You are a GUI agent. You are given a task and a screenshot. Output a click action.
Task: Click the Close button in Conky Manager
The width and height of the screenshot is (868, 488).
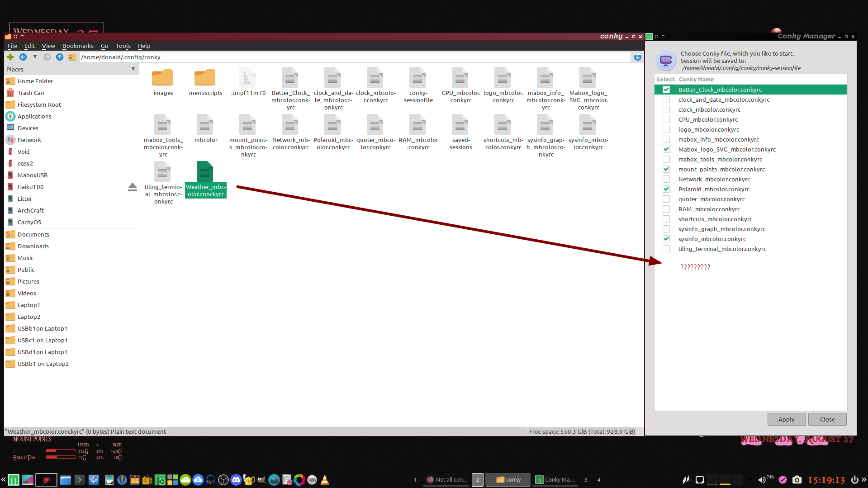827,419
